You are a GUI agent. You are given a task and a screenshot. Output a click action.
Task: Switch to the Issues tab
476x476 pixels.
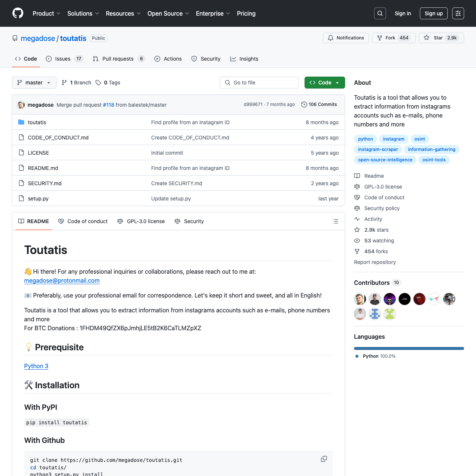coord(65,59)
